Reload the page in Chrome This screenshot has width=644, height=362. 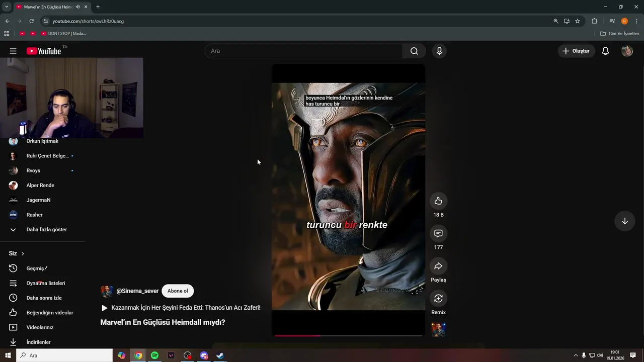pos(31,21)
